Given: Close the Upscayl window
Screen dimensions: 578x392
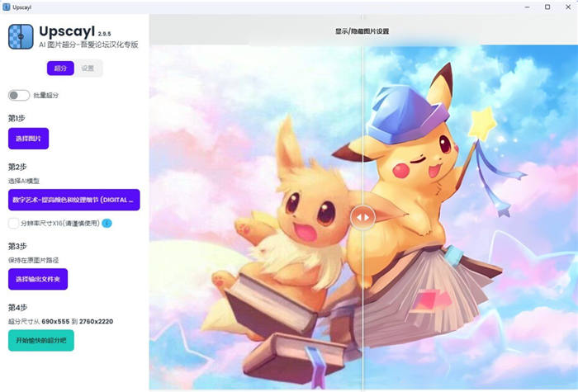Looking at the screenshot, I should (568, 7).
